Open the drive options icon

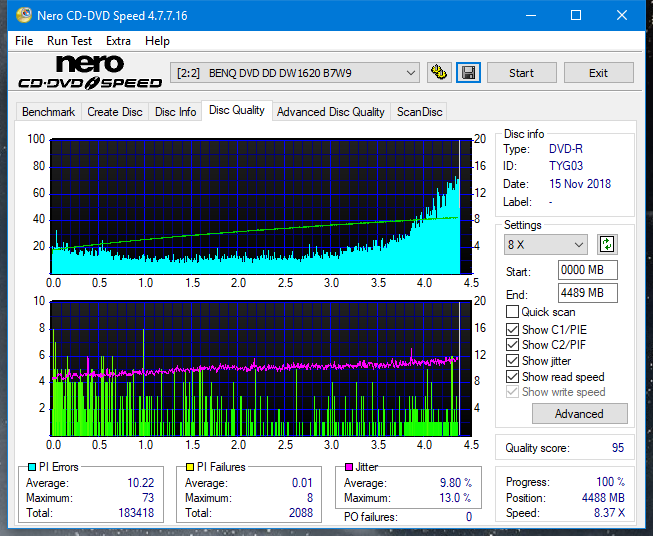click(x=439, y=73)
